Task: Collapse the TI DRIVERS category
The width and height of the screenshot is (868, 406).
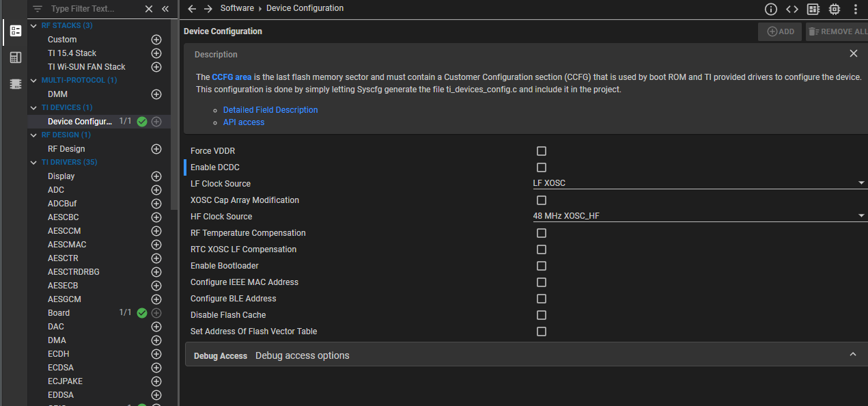Action: tap(36, 163)
